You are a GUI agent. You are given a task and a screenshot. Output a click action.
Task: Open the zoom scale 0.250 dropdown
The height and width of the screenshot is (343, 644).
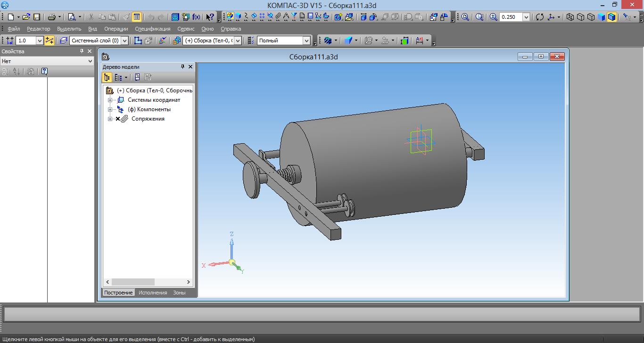click(526, 17)
